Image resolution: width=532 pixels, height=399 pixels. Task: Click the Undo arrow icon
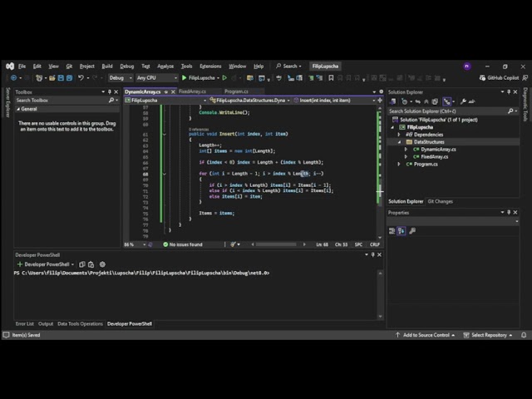pos(81,78)
